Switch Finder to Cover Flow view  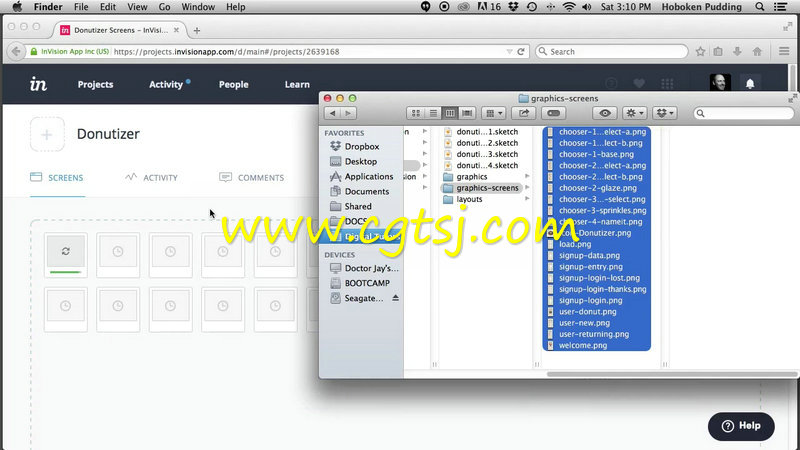click(x=467, y=113)
